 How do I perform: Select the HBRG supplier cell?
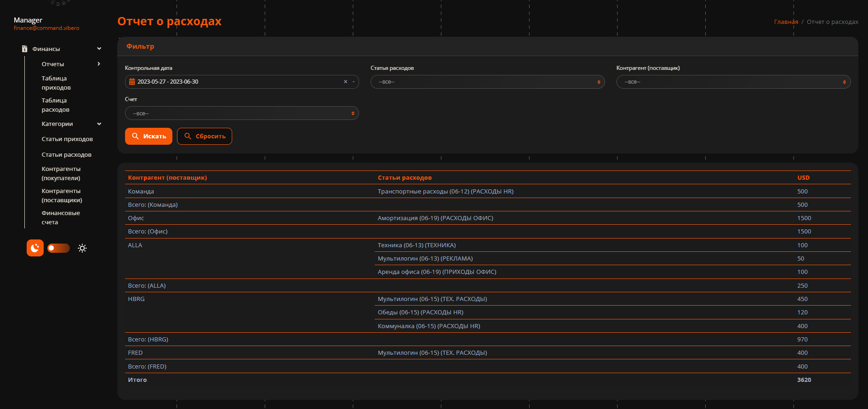point(136,299)
